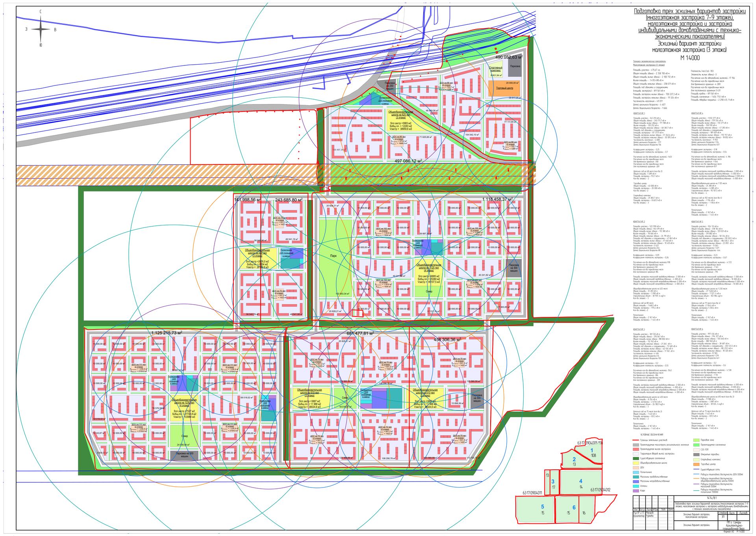Click the Торговый центр building on plan
Viewport: 756px width, 536px height.
[x=504, y=88]
